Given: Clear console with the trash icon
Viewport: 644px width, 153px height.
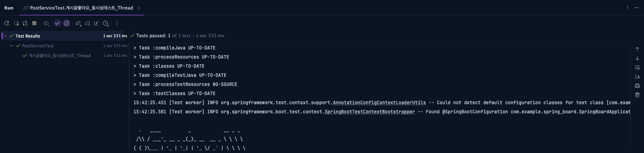Looking at the screenshot, I should click(x=637, y=95).
